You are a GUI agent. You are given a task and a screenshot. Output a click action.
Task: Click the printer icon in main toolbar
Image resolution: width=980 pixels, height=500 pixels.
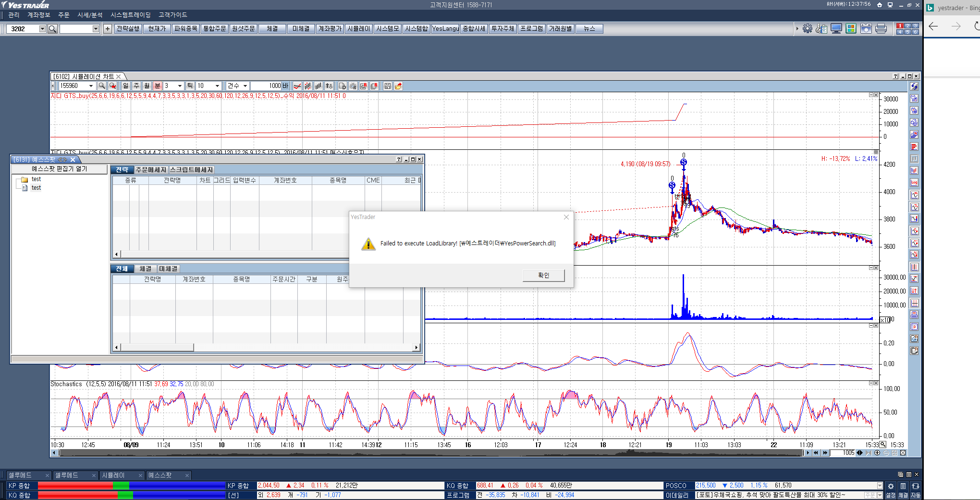(881, 29)
